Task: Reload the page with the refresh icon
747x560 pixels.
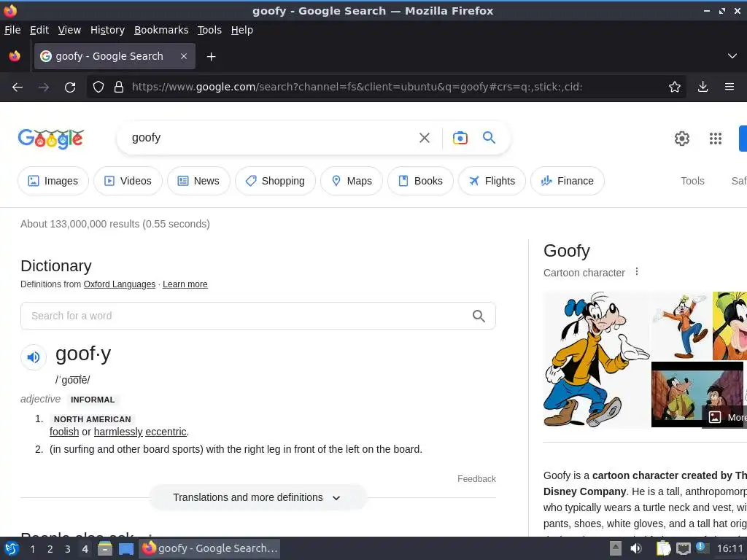Action: point(70,87)
